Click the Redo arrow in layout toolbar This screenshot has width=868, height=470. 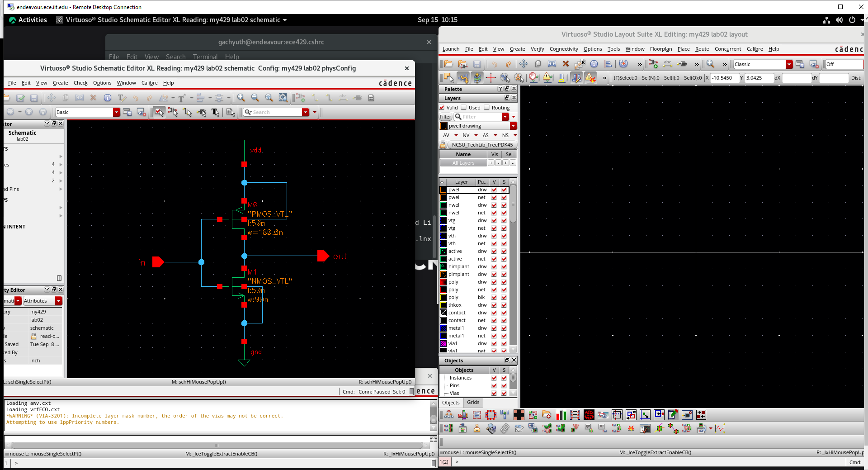pyautogui.click(x=509, y=64)
